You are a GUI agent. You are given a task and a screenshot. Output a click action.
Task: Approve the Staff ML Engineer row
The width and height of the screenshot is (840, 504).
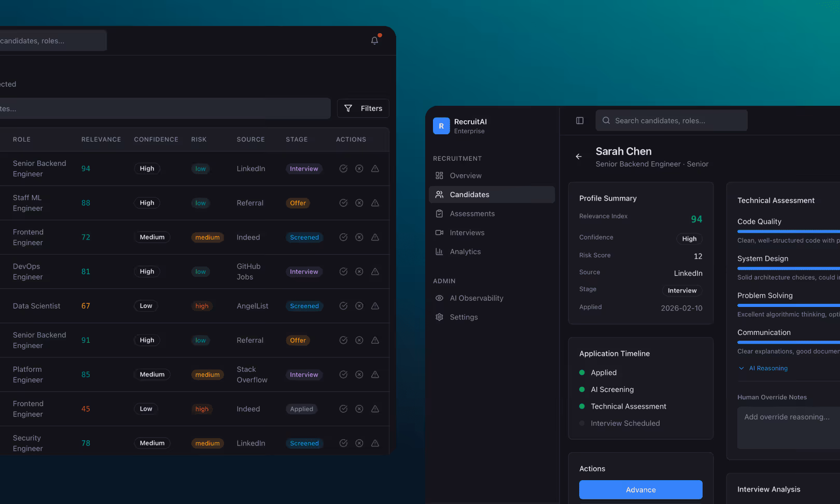click(343, 203)
